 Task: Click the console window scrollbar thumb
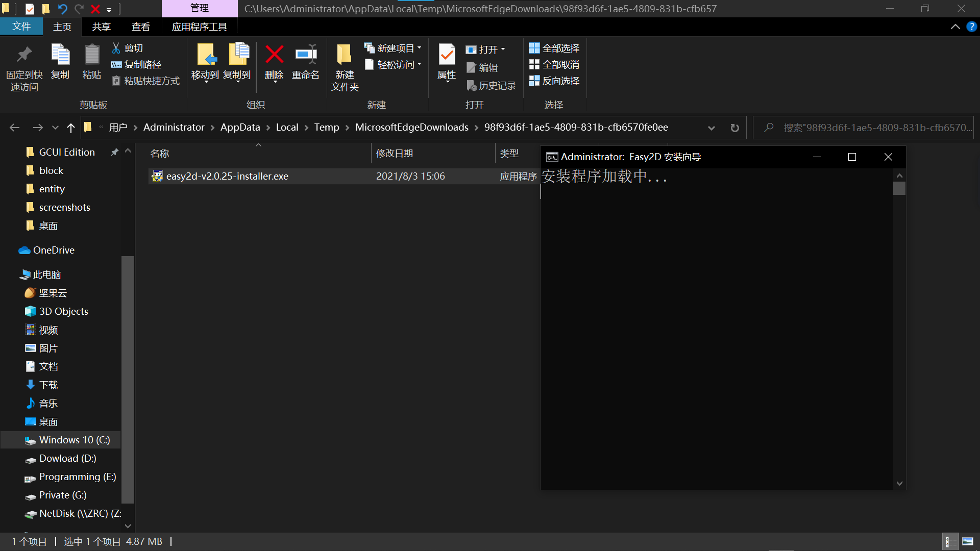point(899,188)
